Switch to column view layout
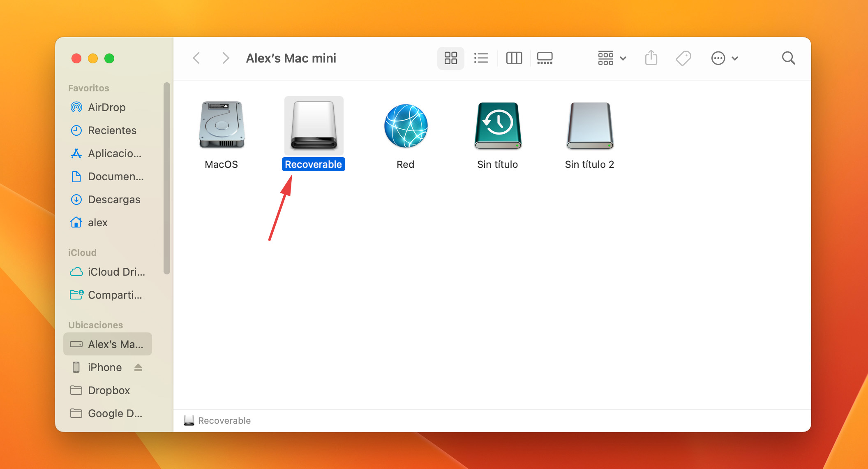This screenshot has width=868, height=469. point(513,57)
